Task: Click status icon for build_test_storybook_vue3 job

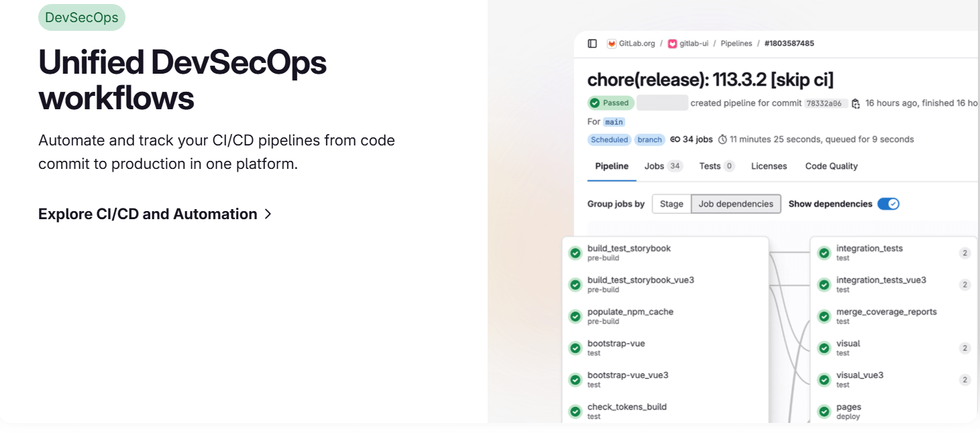Action: point(575,285)
